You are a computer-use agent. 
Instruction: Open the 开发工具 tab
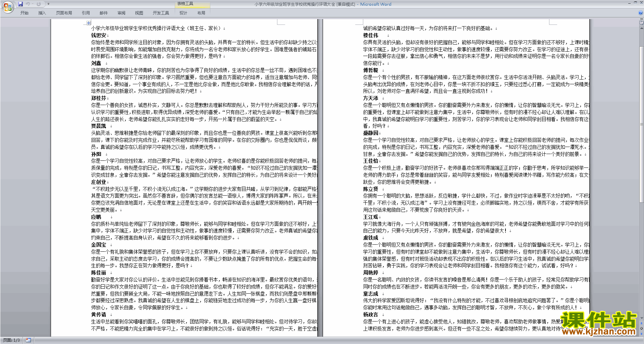pyautogui.click(x=161, y=13)
